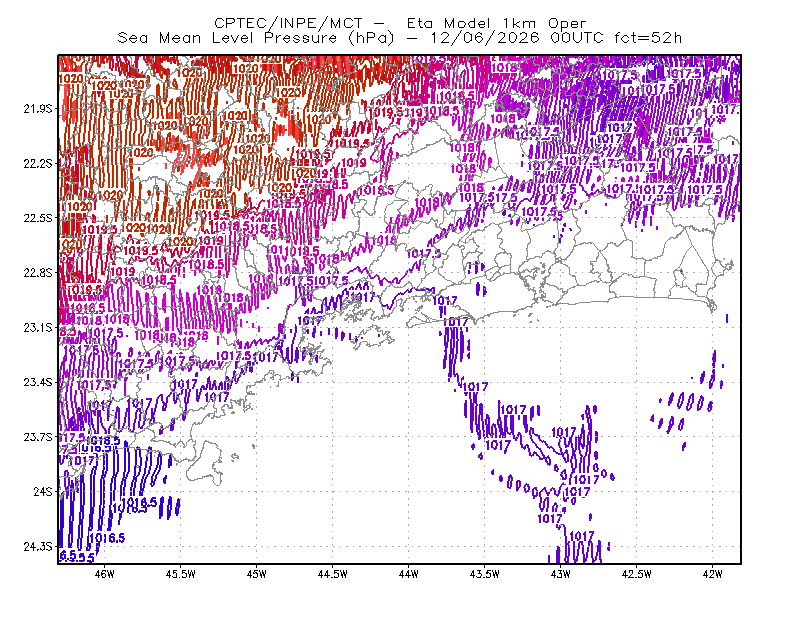Click the 44.5W longitude axis label

click(333, 574)
